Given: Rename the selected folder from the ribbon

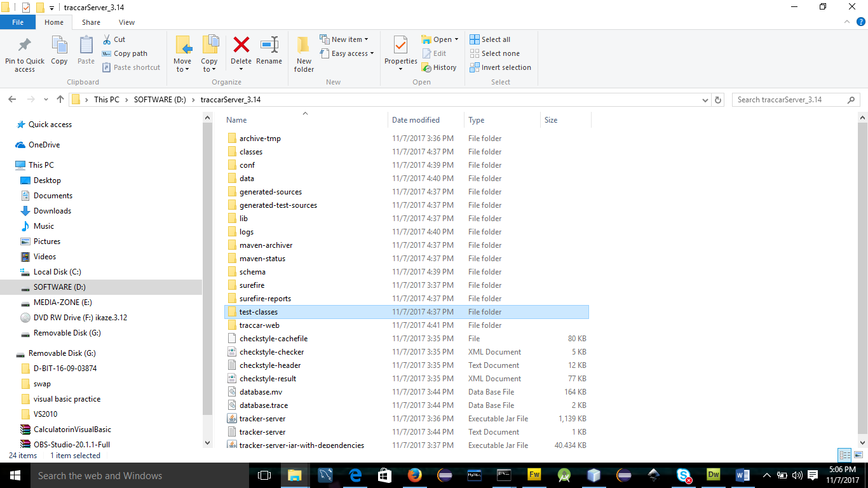Looking at the screenshot, I should point(269,51).
